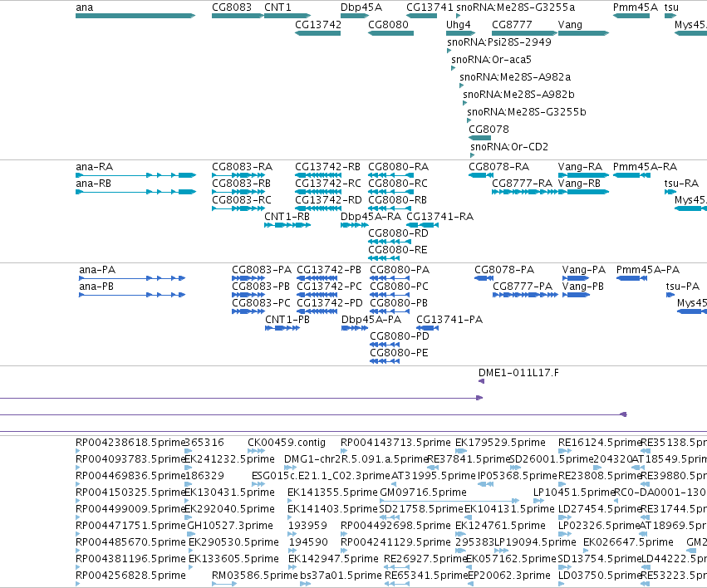Click the CG8078 gene bar
The image size is (707, 588).
point(479,138)
